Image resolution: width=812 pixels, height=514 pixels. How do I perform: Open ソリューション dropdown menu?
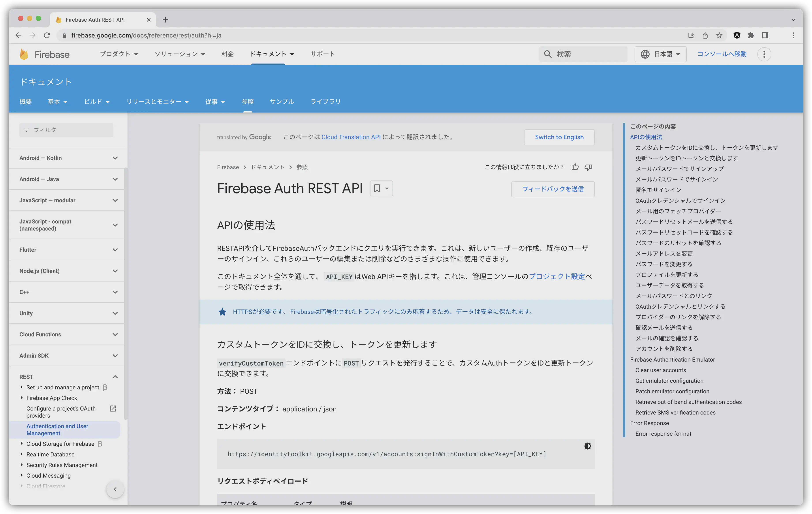click(180, 54)
